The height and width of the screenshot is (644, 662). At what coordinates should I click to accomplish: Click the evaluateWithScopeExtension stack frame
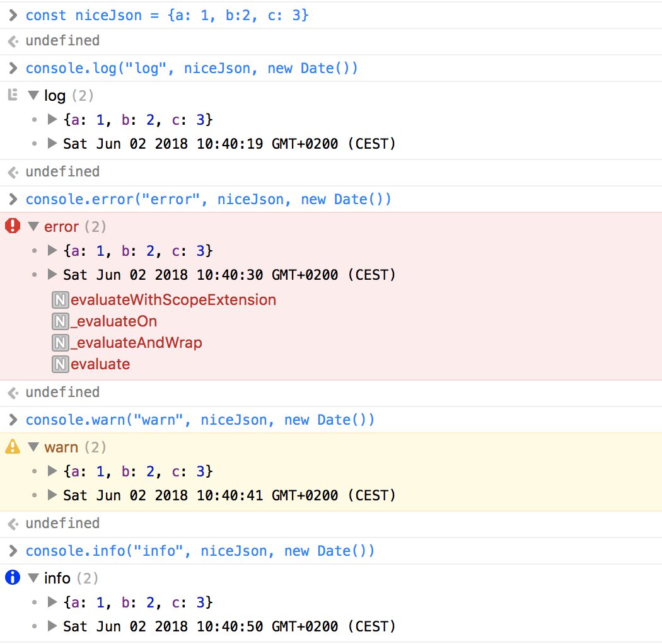[173, 300]
